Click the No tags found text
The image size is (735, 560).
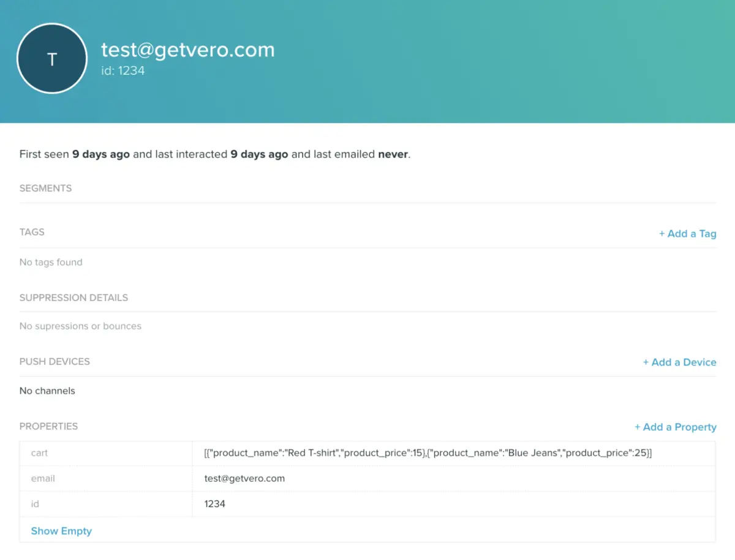point(51,262)
